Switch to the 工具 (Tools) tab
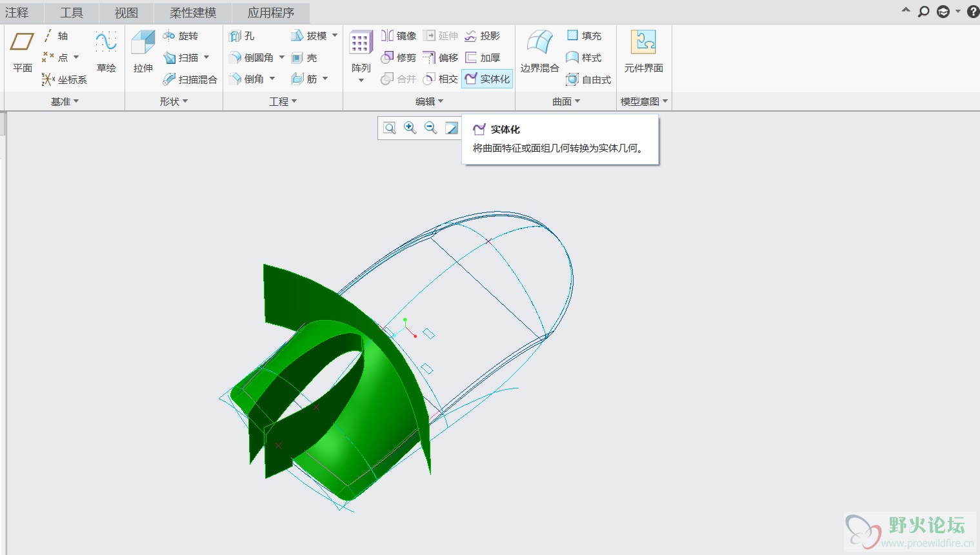The image size is (980, 555). tap(72, 12)
